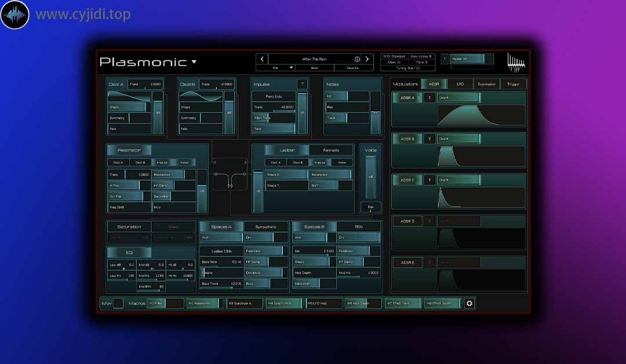
Task: Click the ADSR A envelope graph
Action: coord(481,115)
